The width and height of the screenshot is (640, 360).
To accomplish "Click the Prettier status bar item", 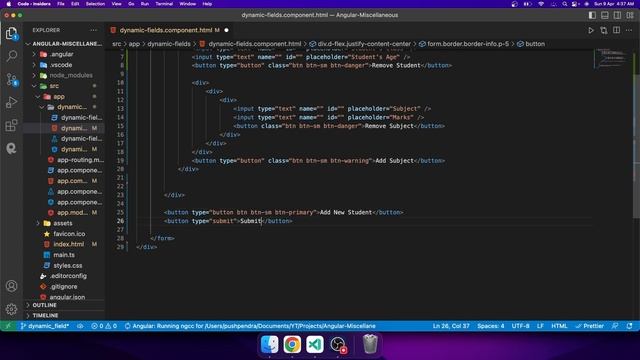I will (x=589, y=326).
